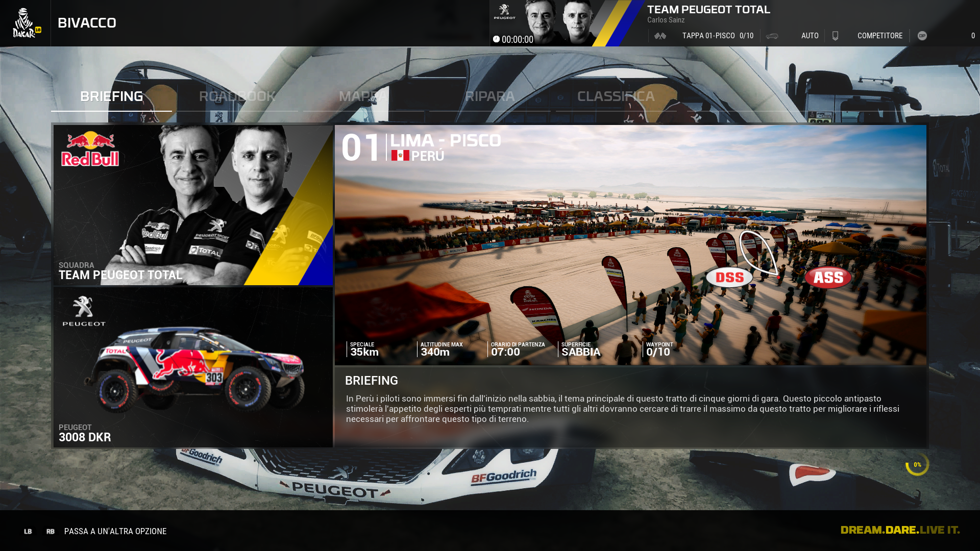980x551 pixels.
Task: Click the DSS start marker on the stage image
Action: [729, 278]
